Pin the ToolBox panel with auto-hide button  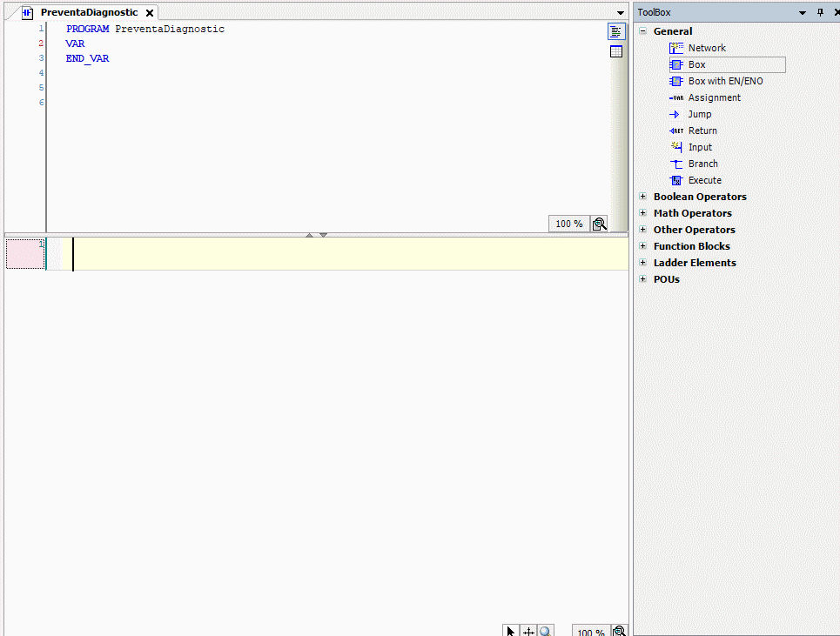[819, 12]
